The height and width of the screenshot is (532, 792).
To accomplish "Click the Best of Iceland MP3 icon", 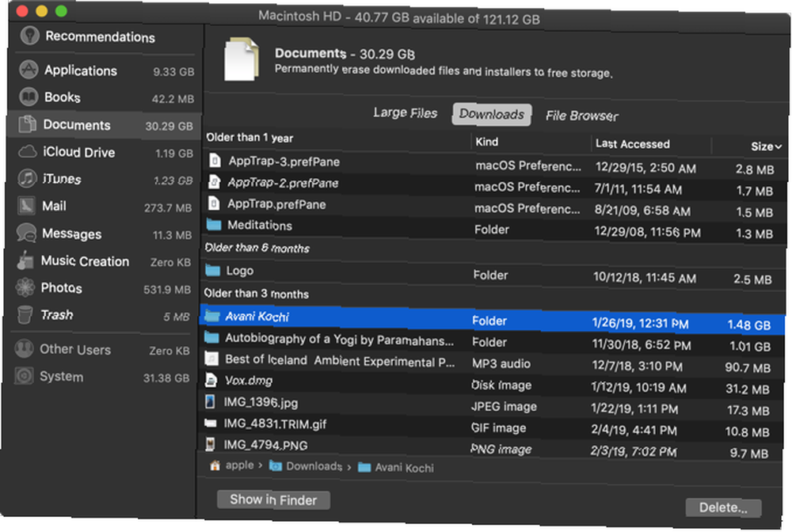I will [x=211, y=359].
